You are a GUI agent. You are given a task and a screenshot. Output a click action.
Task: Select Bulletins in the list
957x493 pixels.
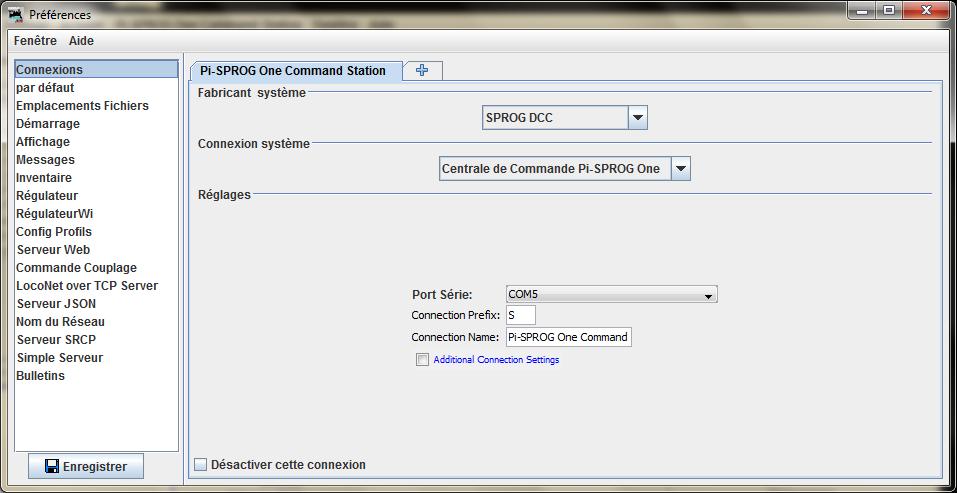tap(96, 376)
